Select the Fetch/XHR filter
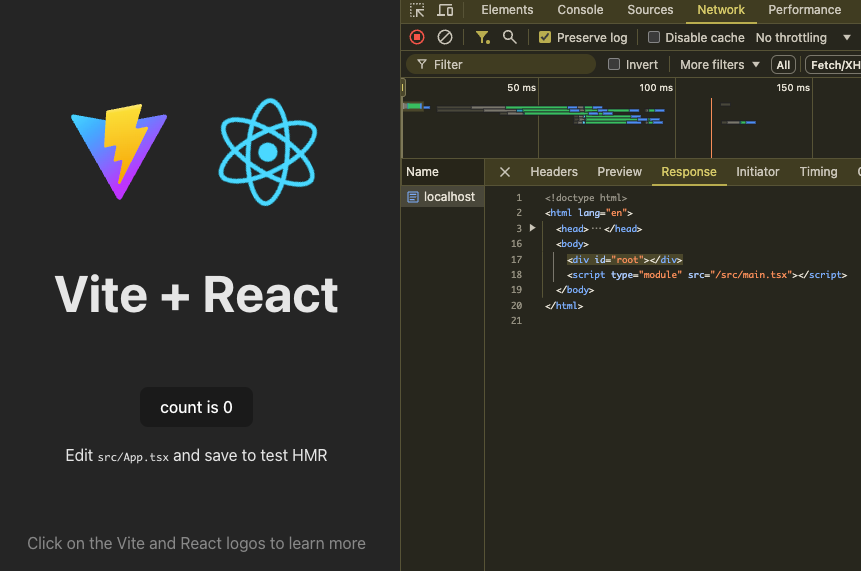Image resolution: width=861 pixels, height=571 pixels. click(x=835, y=65)
